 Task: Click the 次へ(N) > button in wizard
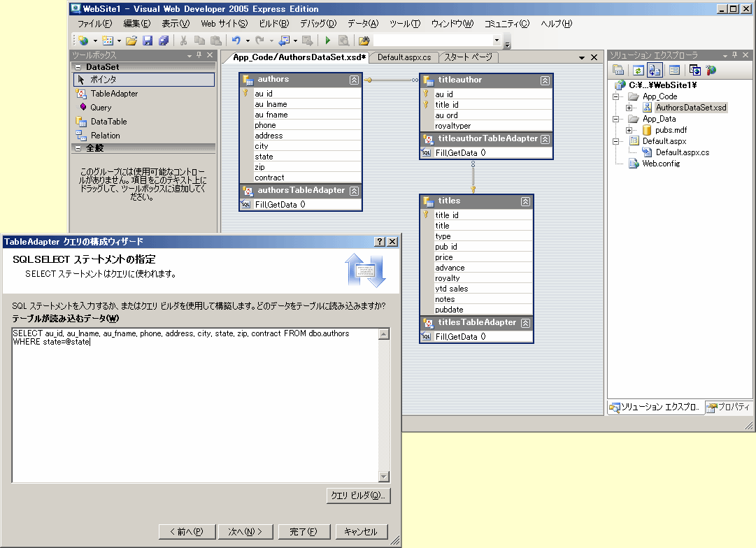pyautogui.click(x=245, y=532)
